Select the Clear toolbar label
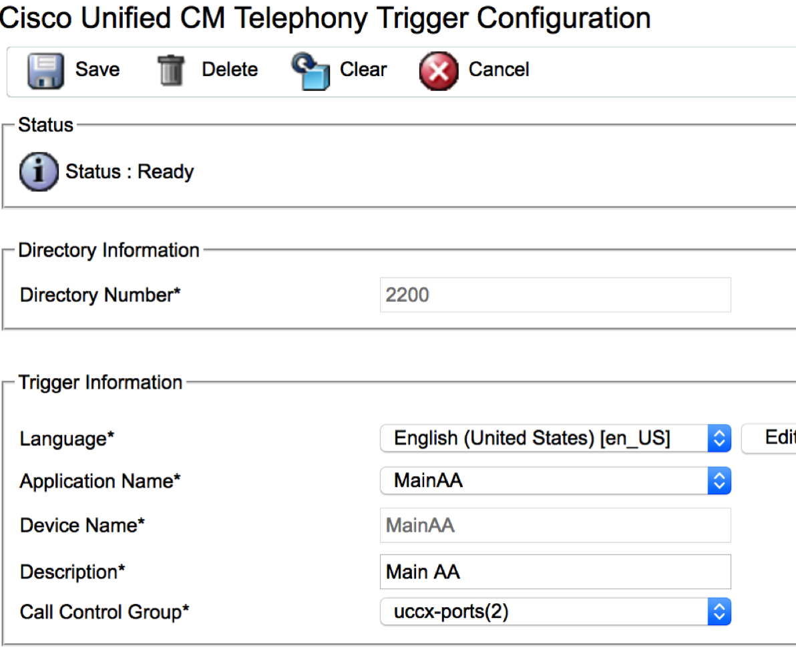Screen dimensions: 796x672 tap(363, 69)
